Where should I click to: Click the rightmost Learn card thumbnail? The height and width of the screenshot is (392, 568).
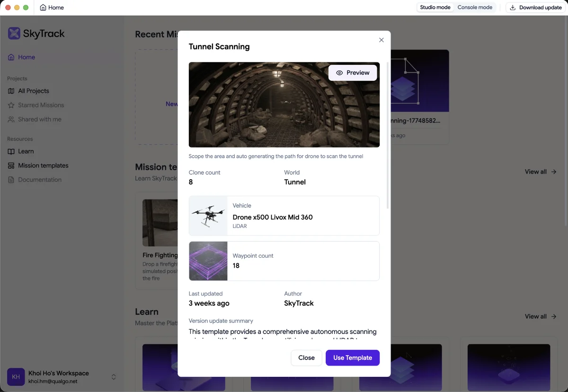point(509,368)
